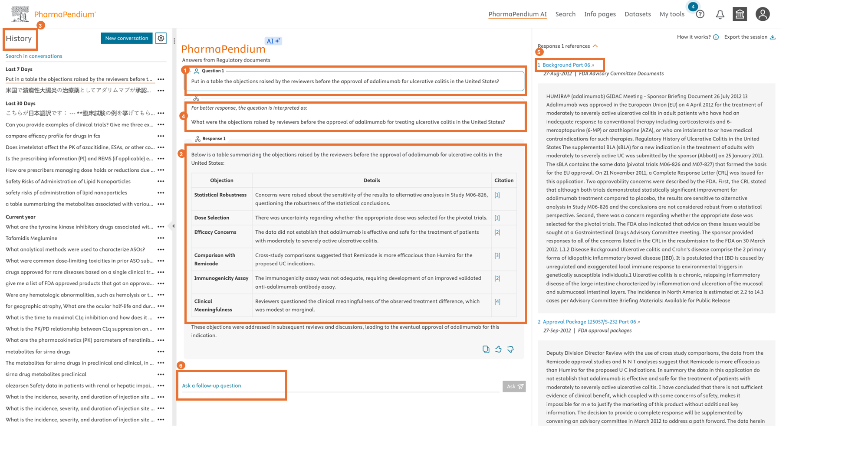This screenshot has width=868, height=473.
Task: Open the user profile avatar
Action: tap(763, 14)
